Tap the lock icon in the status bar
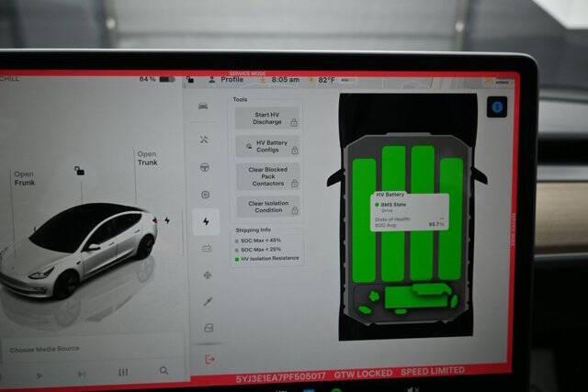The width and height of the screenshot is (588, 392). tap(190, 80)
